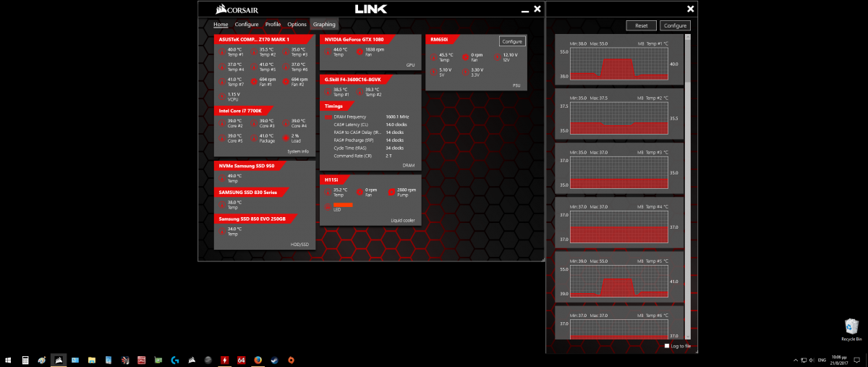
Task: Click the RM650i 3.3V voltage icon
Action: (x=464, y=72)
